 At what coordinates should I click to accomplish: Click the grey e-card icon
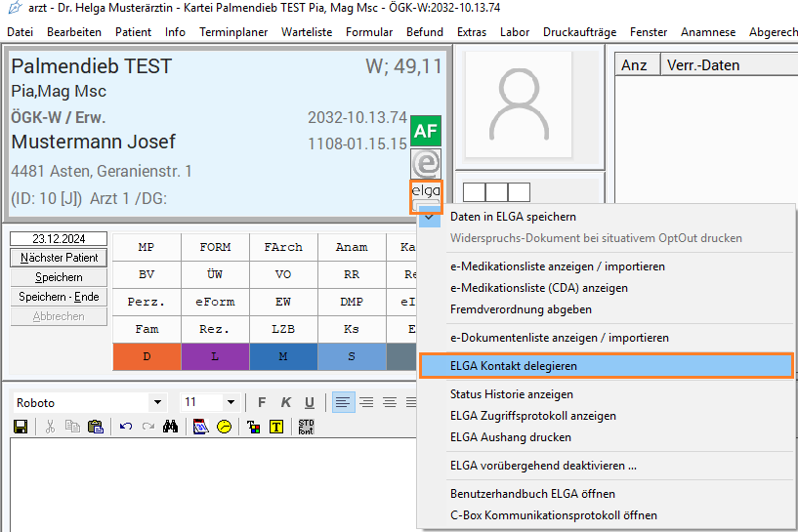point(425,163)
